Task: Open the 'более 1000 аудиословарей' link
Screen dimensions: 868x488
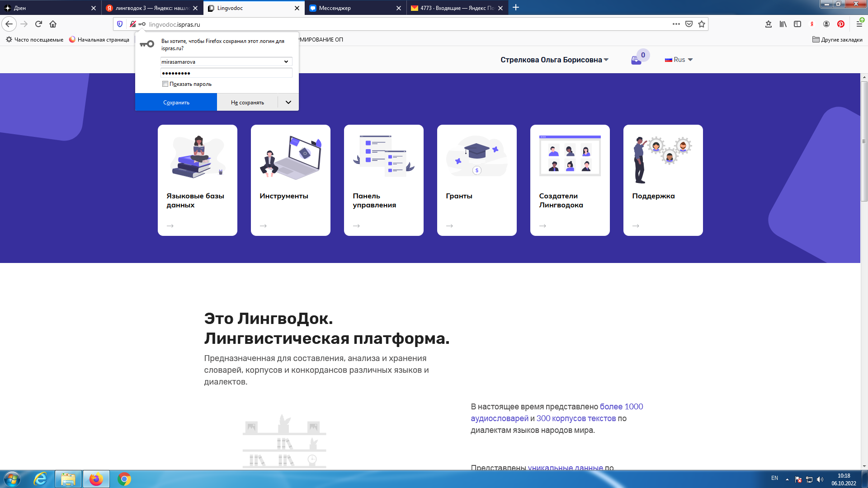Action: (x=557, y=413)
